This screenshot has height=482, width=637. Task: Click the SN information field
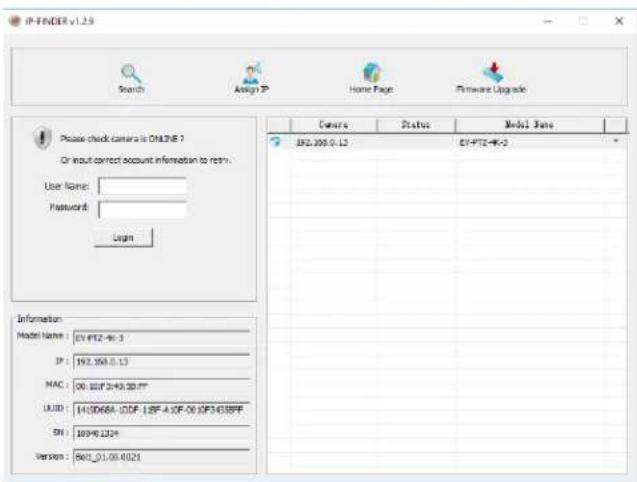point(162,433)
